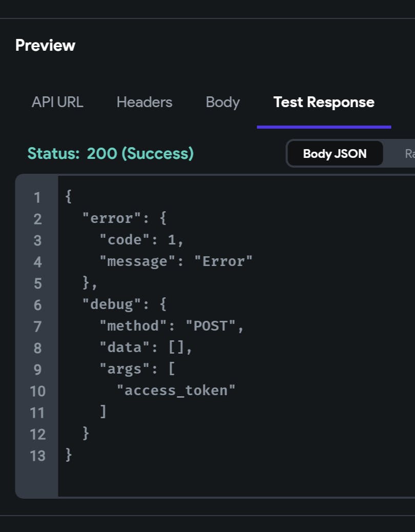
Task: Click the "method": "POST" value
Action: [x=210, y=326]
